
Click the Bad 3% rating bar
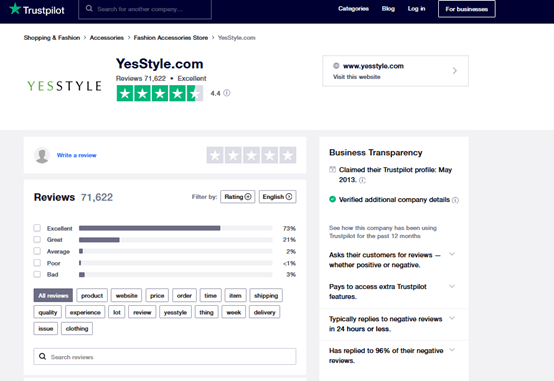176,274
